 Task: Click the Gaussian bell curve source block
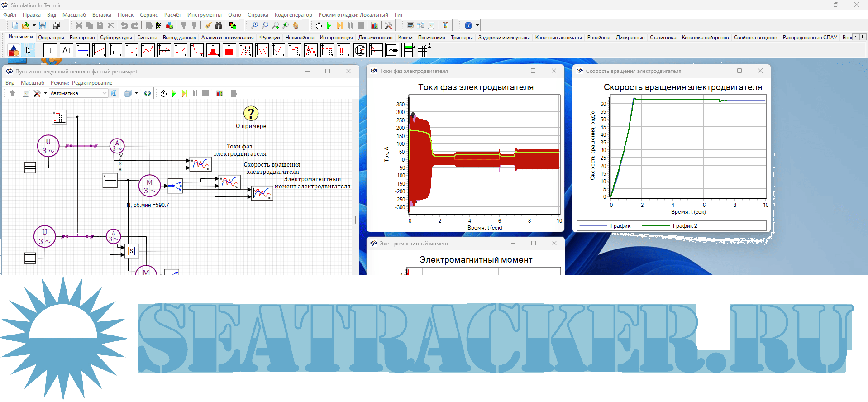click(x=213, y=50)
